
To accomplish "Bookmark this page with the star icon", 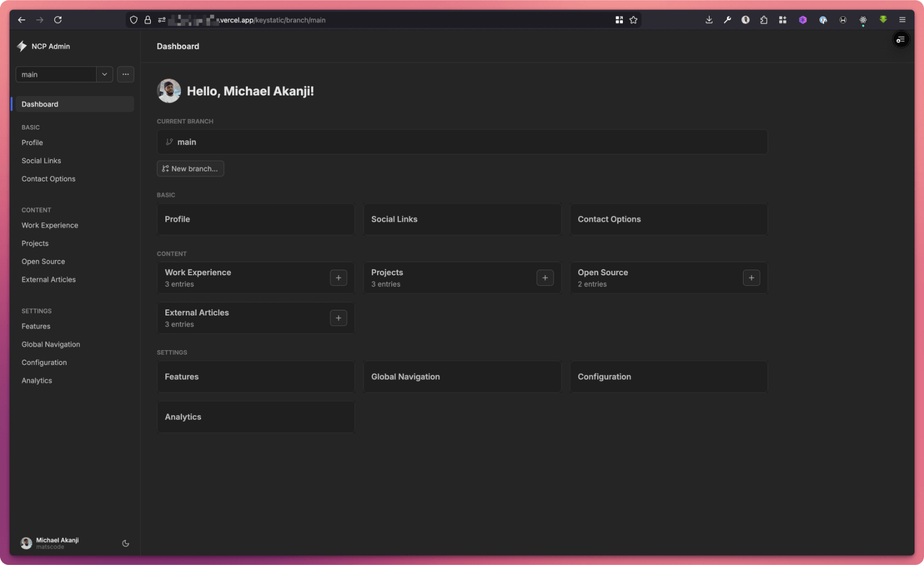I will 633,20.
